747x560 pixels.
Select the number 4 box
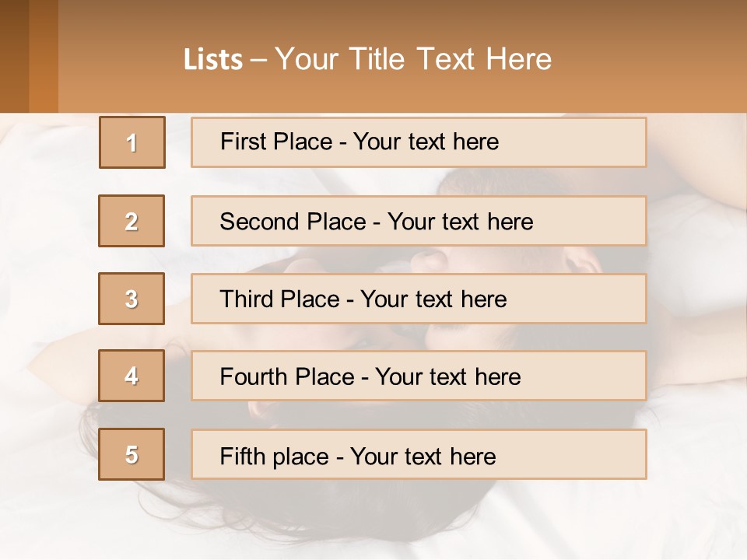(x=132, y=376)
